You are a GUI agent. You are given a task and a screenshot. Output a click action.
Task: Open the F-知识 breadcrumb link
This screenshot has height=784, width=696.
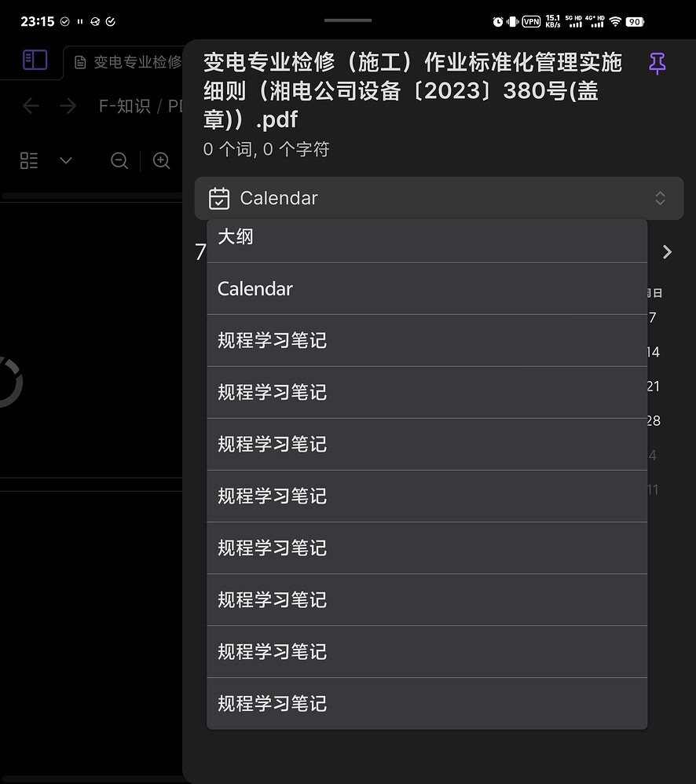pos(124,106)
